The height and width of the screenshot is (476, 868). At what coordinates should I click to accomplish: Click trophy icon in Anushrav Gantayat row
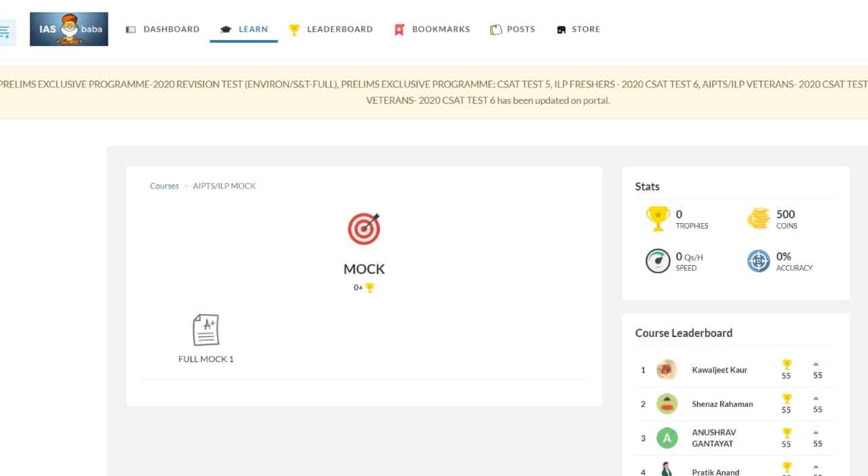787,433
